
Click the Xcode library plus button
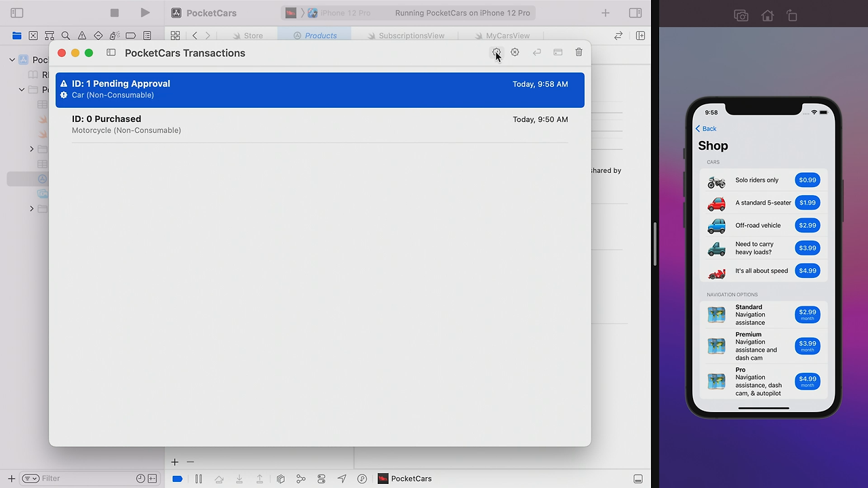click(x=606, y=13)
